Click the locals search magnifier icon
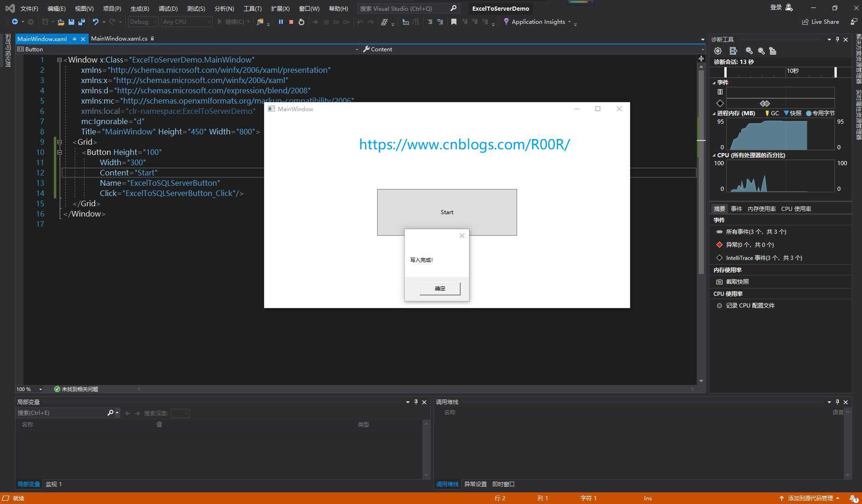This screenshot has height=504, width=862. (x=111, y=413)
